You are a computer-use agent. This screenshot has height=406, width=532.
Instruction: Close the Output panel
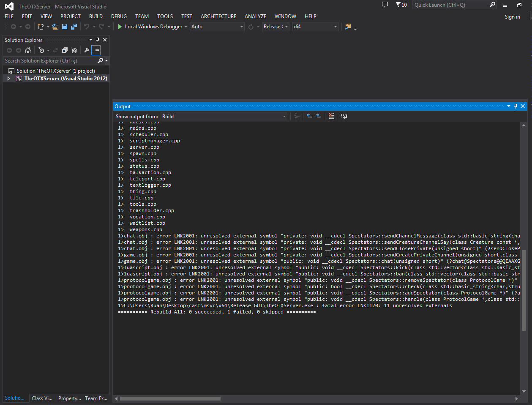(x=523, y=106)
